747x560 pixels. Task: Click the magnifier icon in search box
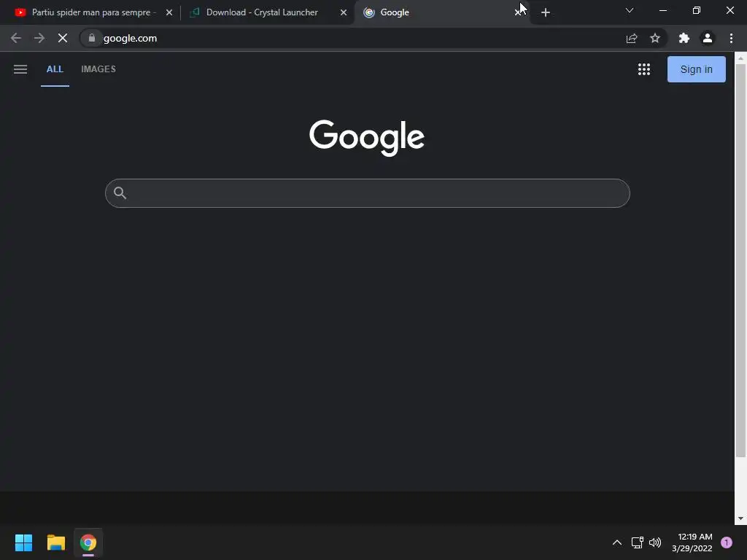point(120,192)
